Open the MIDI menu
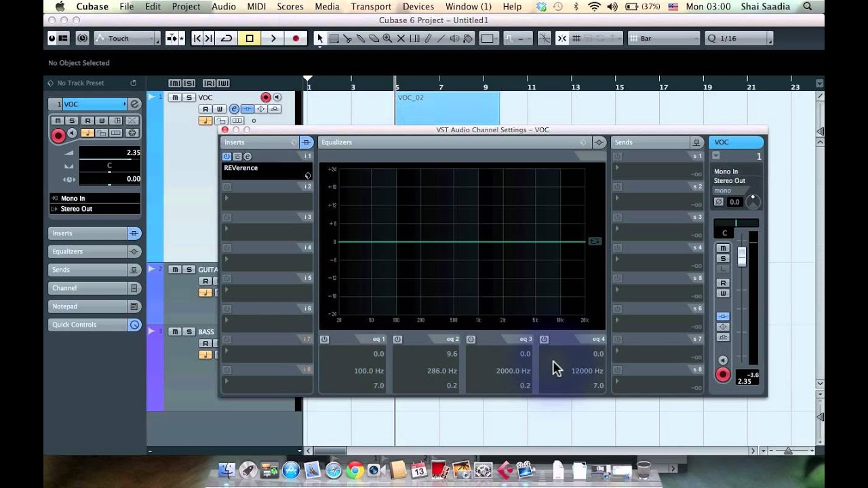Viewport: 868px width, 488px height. tap(256, 7)
